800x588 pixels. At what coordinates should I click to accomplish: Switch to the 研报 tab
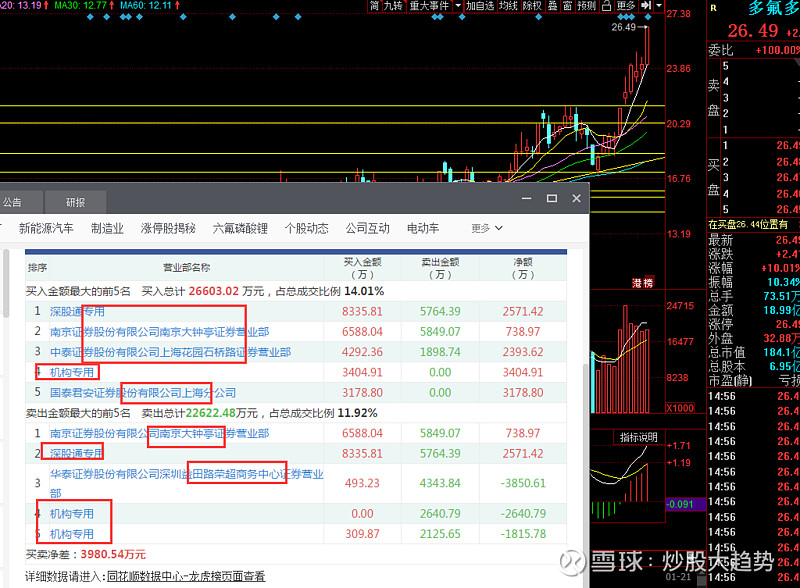click(76, 203)
